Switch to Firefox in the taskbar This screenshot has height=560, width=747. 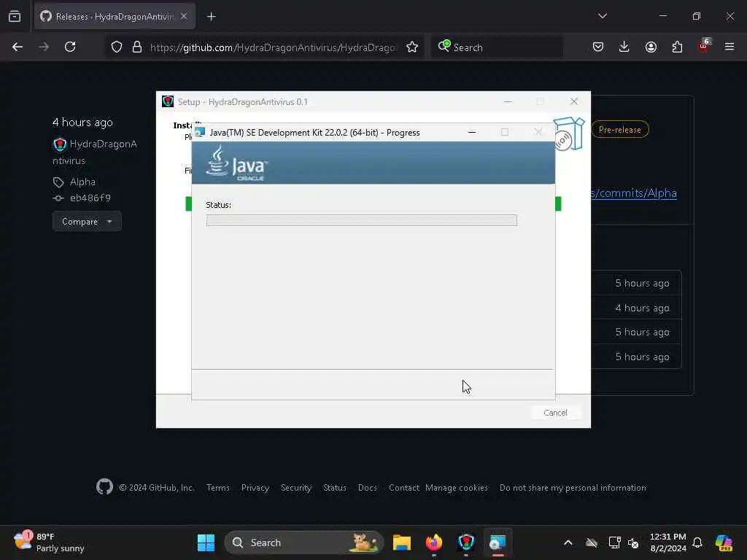pos(434,542)
